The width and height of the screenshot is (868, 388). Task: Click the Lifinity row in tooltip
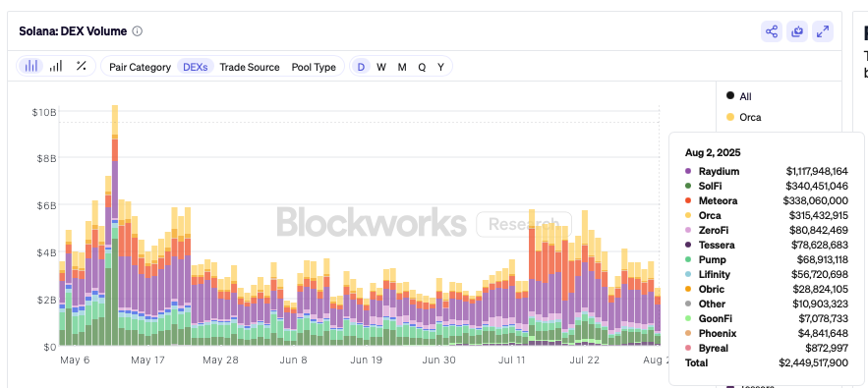coord(767,274)
